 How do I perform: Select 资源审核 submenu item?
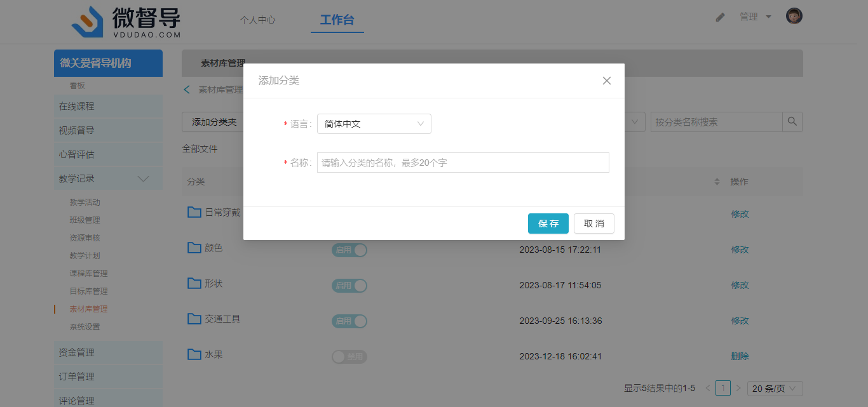pos(85,237)
